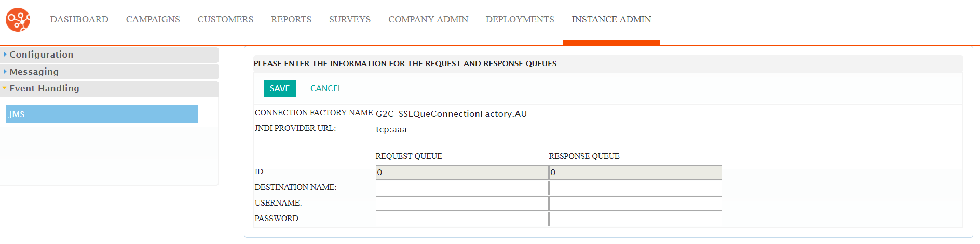Select the Instance Admin tab

[611, 20]
